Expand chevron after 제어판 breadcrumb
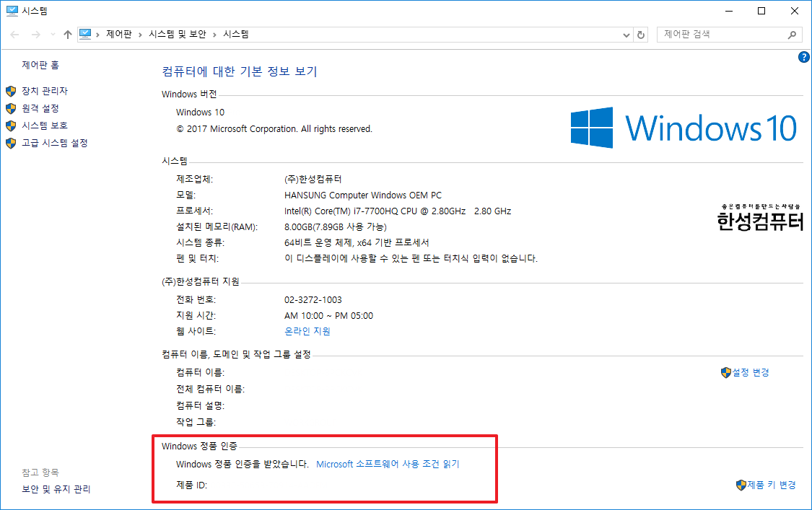Screen dimensions: 812x510 coord(140,35)
